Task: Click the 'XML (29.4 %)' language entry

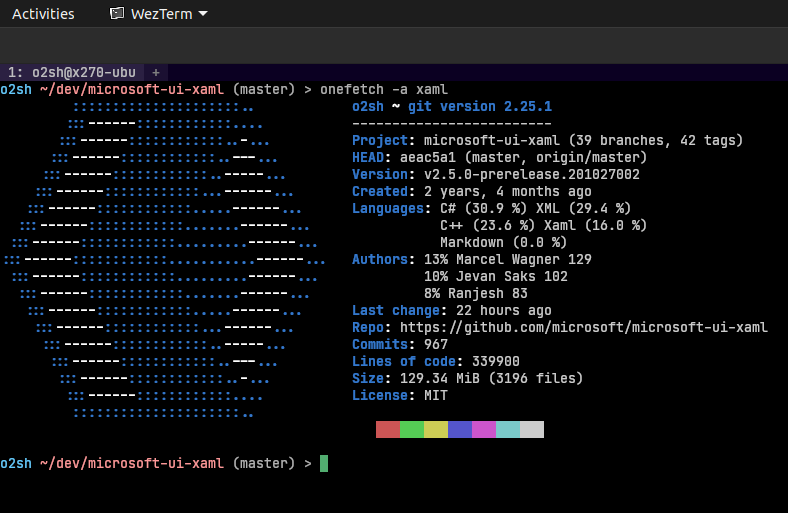Action: coord(583,209)
